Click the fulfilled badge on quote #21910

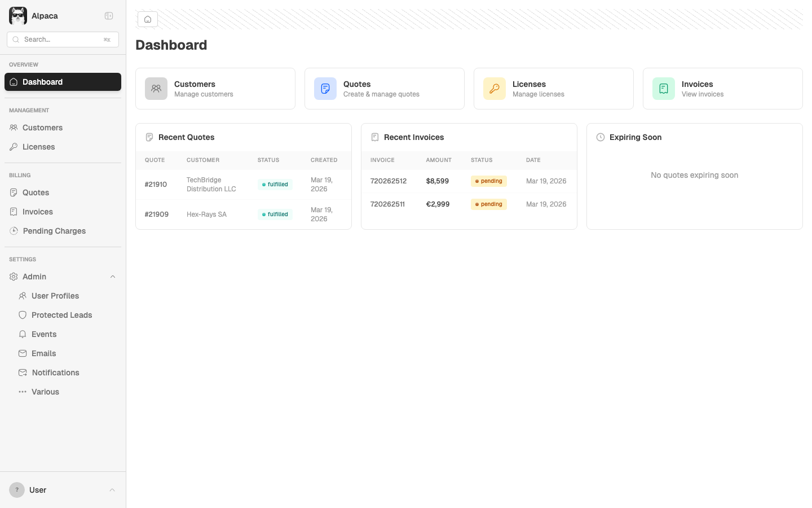click(x=275, y=184)
